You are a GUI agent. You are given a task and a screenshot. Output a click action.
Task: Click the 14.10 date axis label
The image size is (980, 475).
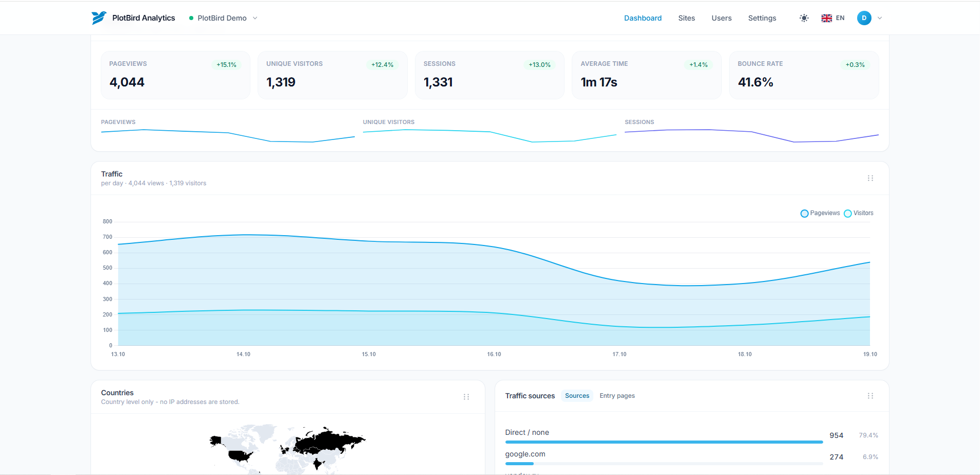click(x=243, y=354)
